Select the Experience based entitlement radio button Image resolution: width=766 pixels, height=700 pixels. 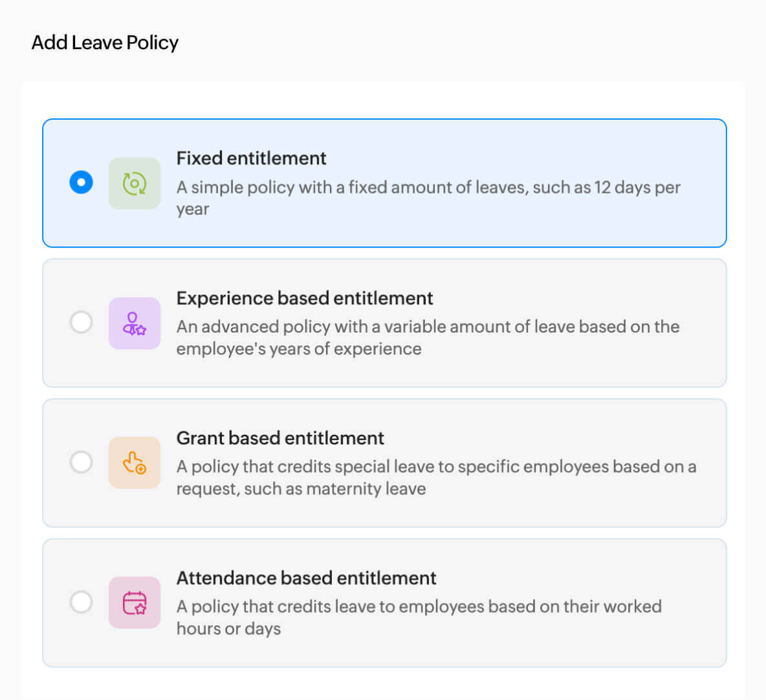tap(81, 322)
